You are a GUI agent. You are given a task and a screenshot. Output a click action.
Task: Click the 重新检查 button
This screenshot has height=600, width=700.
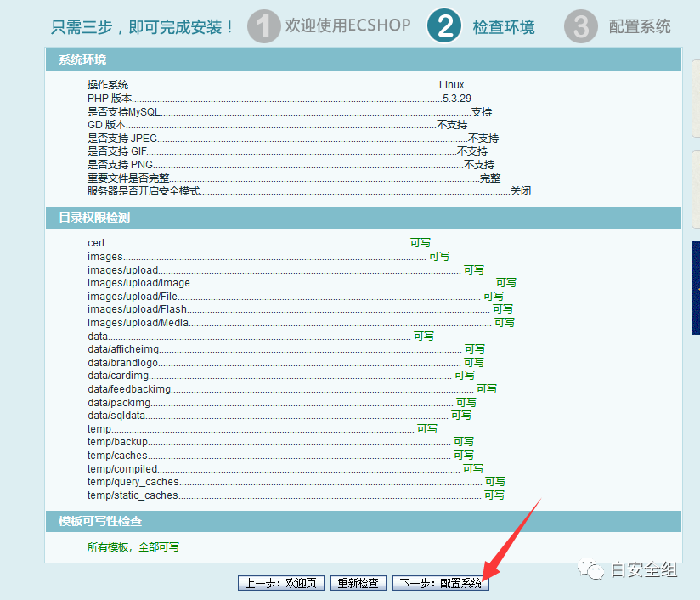coord(358,583)
